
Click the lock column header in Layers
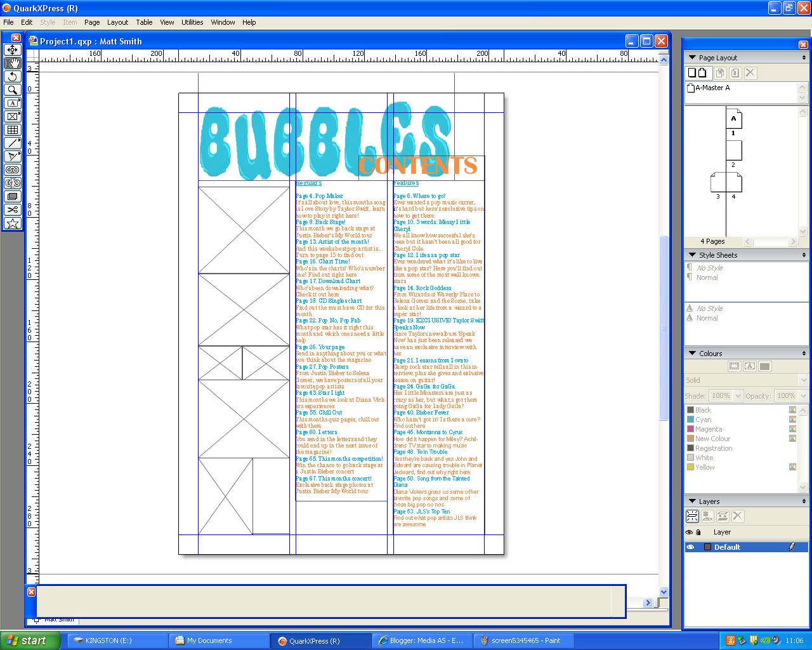[x=698, y=533]
